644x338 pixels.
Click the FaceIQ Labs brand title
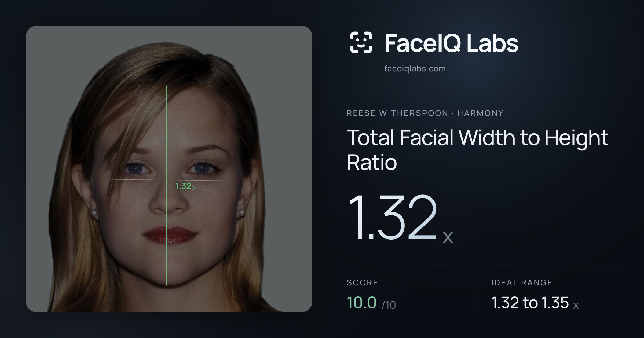point(452,43)
